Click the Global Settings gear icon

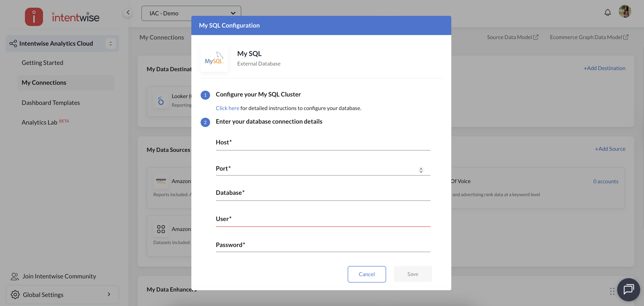[x=15, y=294]
